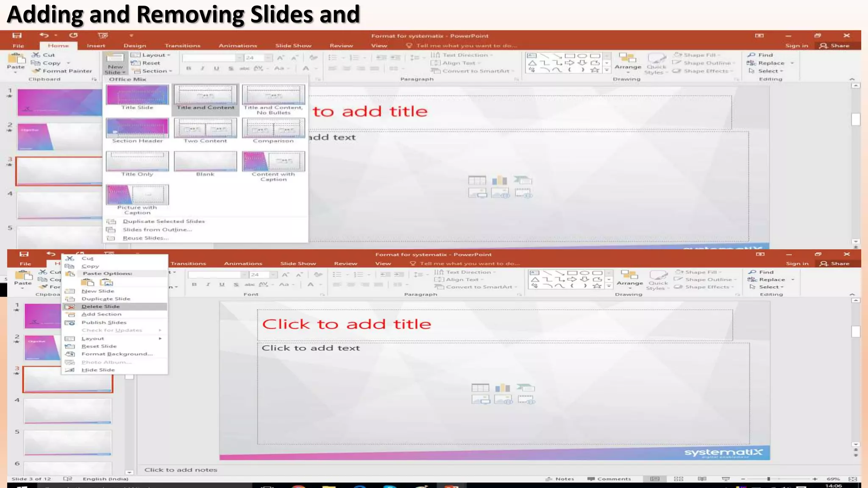Insert video icon in lower slide placeholder
This screenshot has height=488, width=868.
(526, 399)
